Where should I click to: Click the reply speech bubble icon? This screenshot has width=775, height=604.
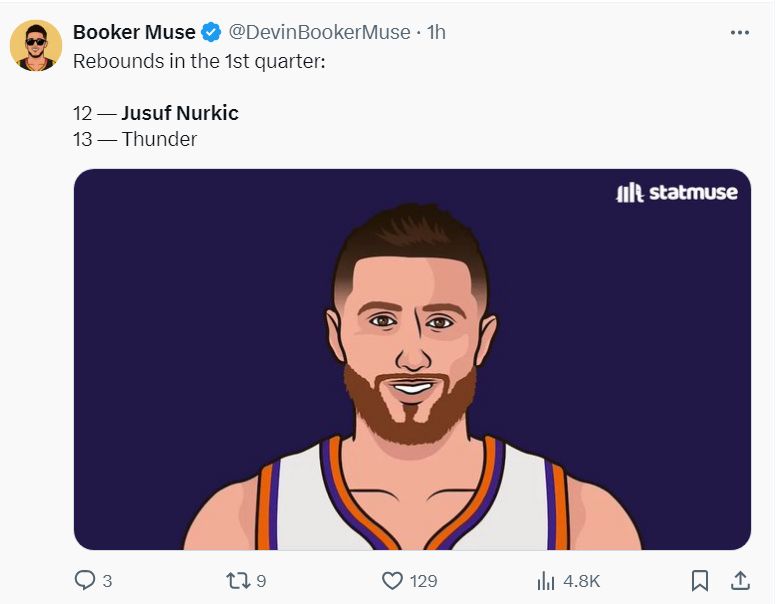point(86,580)
